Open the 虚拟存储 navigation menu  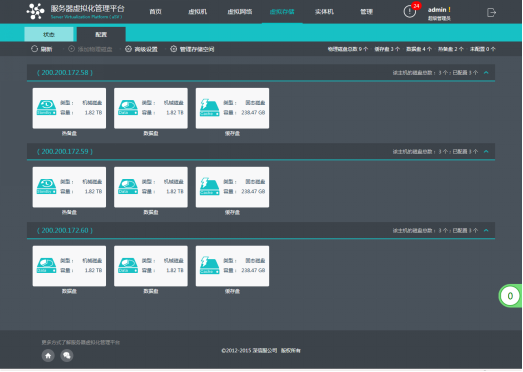click(x=282, y=12)
